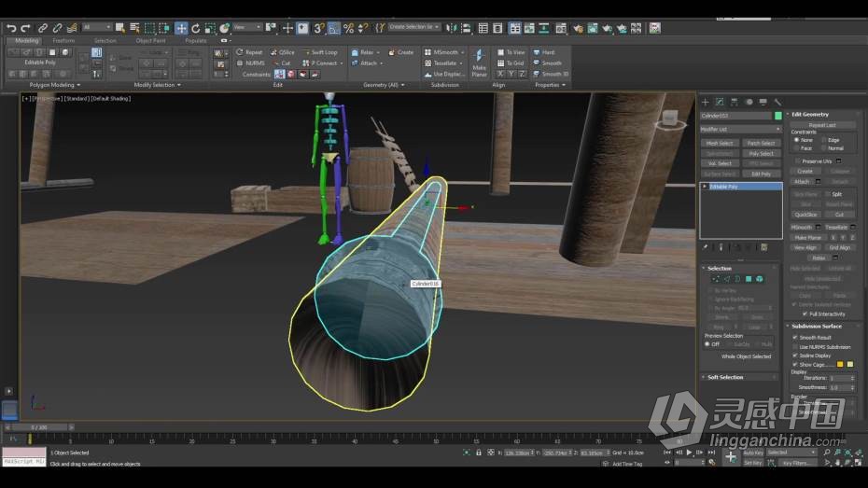Screen dimensions: 868x488
Task: Click the Repeat Last button
Action: pyautogui.click(x=822, y=125)
